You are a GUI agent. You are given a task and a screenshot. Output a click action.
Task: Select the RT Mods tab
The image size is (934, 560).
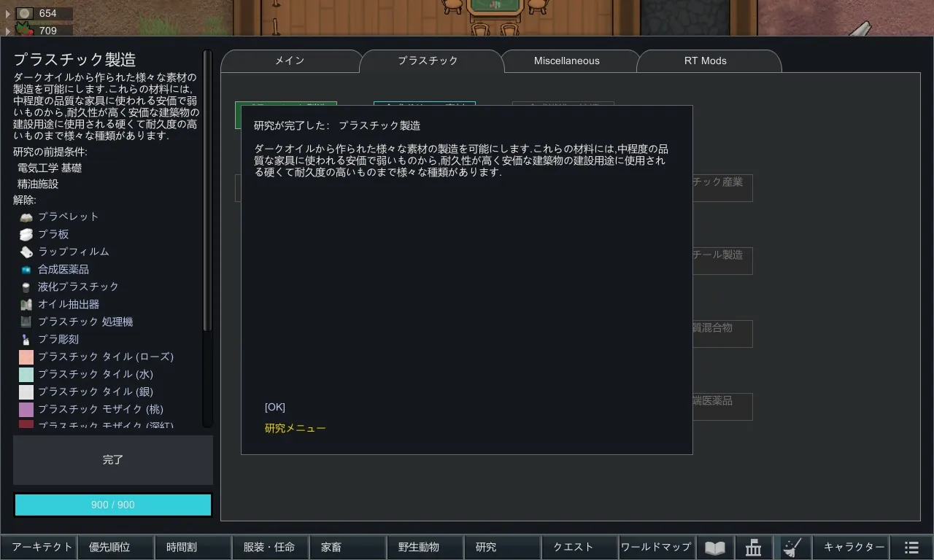coord(705,61)
